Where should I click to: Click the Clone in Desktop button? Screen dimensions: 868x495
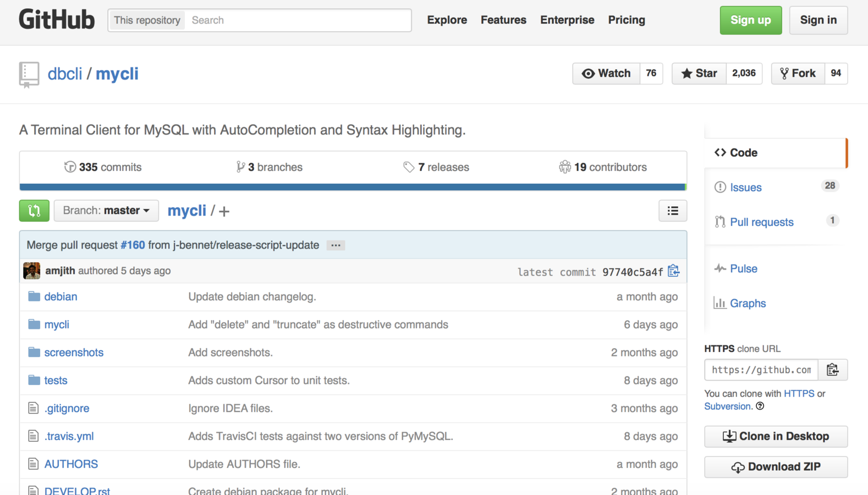pyautogui.click(x=776, y=437)
